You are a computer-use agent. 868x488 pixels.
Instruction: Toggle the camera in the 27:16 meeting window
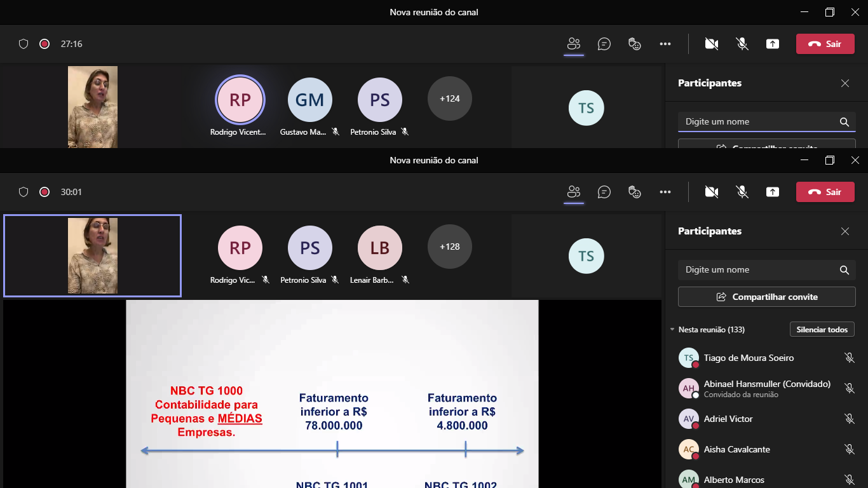tap(711, 44)
